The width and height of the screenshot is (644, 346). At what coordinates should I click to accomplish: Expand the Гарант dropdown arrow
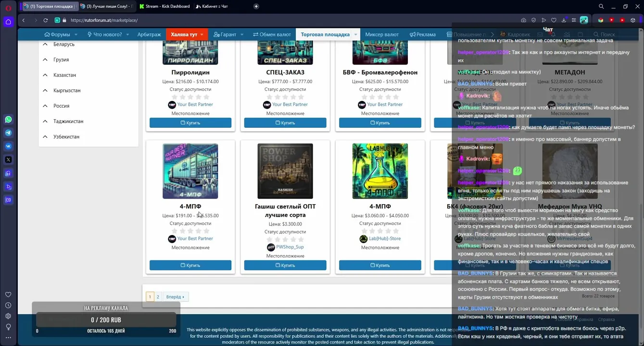[242, 35]
